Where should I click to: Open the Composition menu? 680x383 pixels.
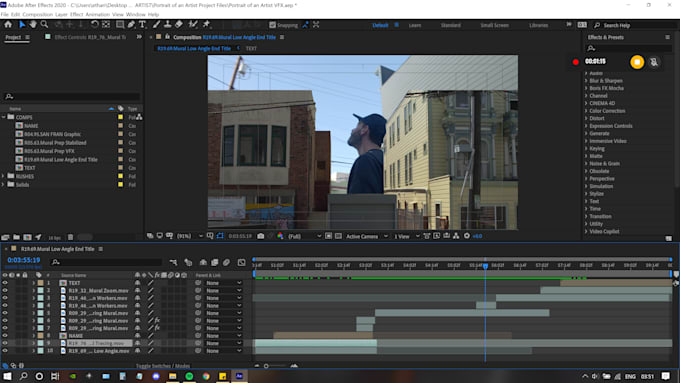[37, 14]
